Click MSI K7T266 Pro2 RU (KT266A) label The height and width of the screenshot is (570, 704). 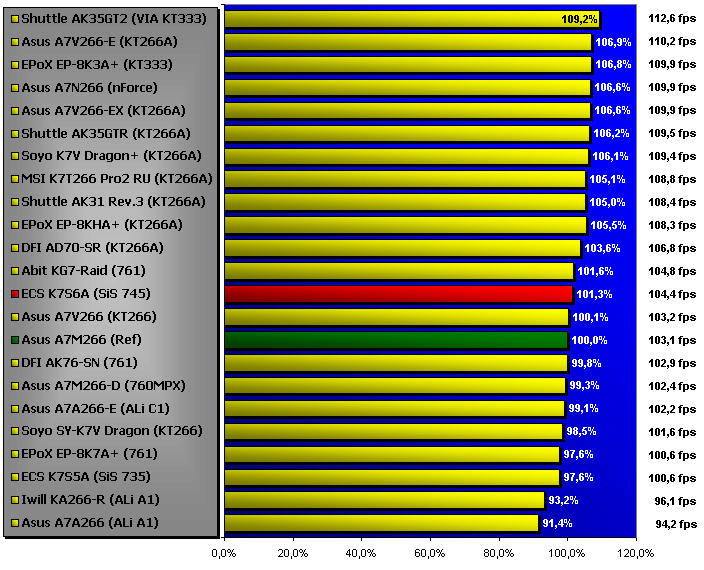click(117, 179)
